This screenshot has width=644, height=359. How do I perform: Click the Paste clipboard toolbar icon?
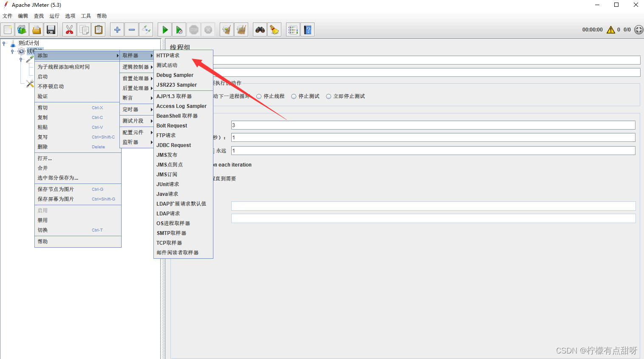[x=99, y=30]
